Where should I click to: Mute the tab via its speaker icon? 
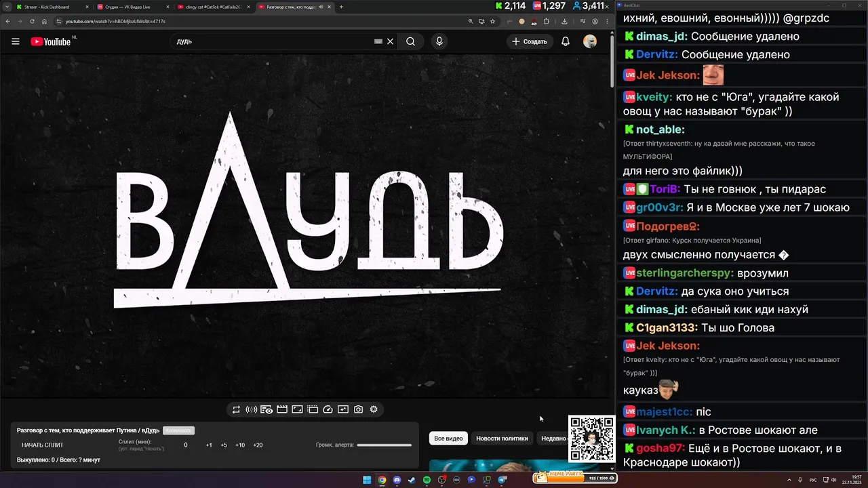click(321, 7)
